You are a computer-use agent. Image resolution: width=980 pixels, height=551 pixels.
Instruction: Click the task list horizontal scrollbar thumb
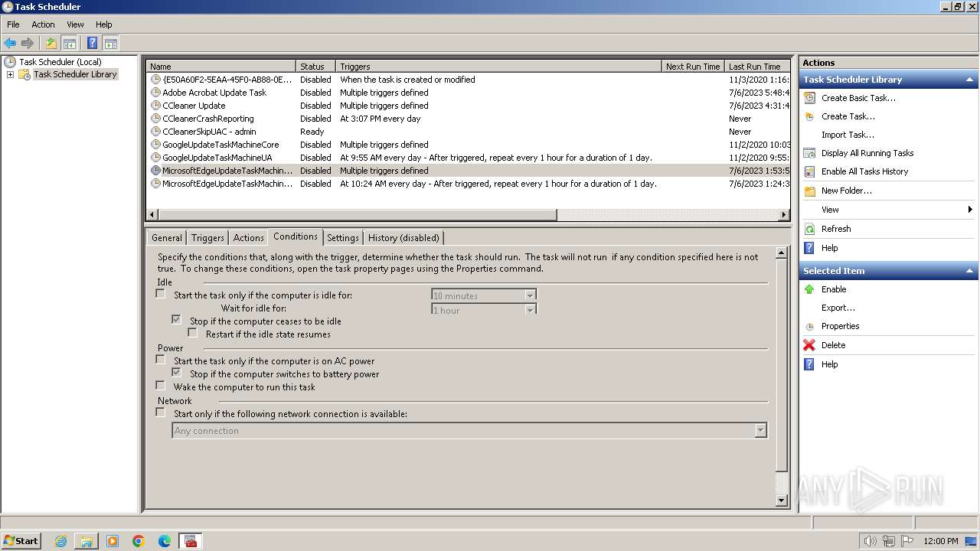(x=358, y=215)
